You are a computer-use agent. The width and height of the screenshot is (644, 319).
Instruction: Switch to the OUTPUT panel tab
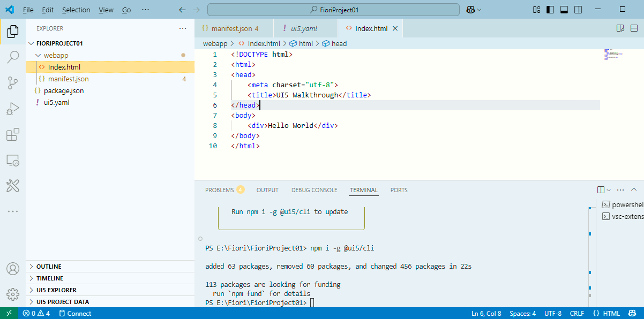pos(267,190)
